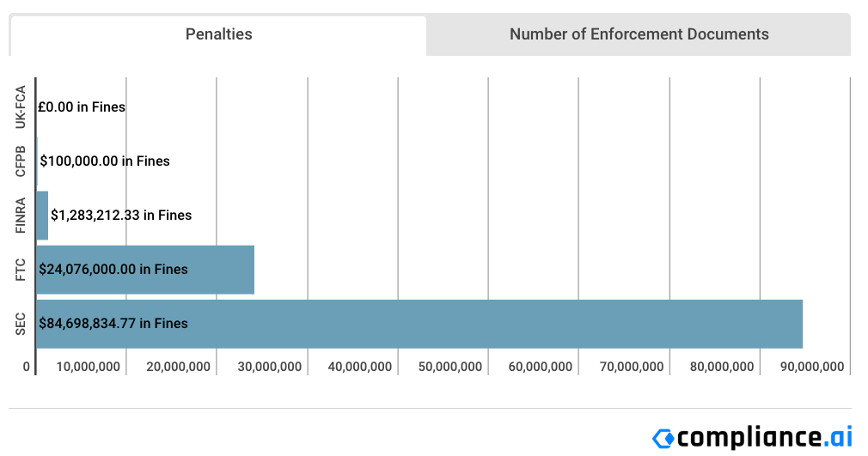Click the SEC axis label
868x456 pixels.
pos(21,324)
